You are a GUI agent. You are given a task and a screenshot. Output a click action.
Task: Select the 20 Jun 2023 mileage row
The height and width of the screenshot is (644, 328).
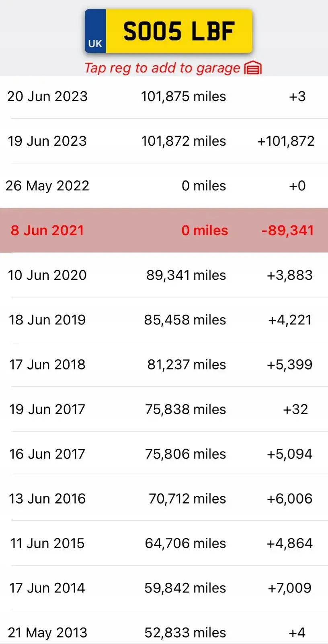pos(164,97)
